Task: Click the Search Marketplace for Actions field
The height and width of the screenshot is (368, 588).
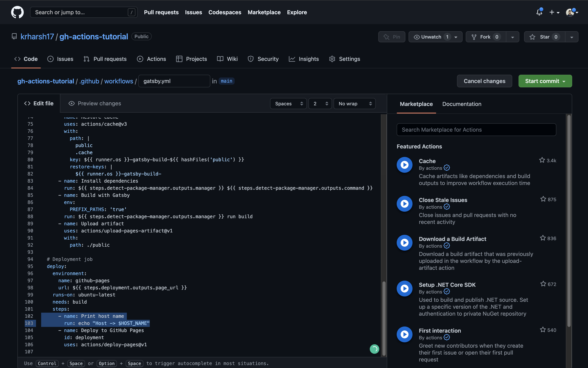Action: (476, 130)
